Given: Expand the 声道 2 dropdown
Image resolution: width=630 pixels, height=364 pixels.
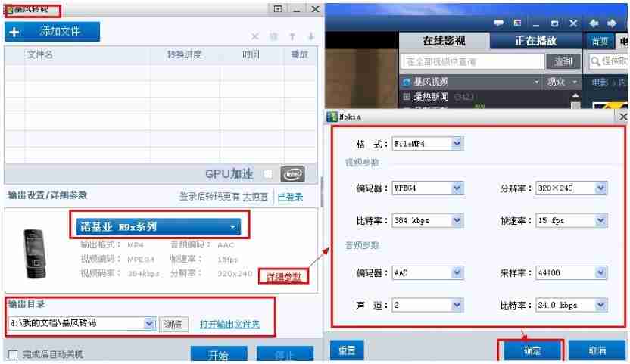Looking at the screenshot, I should coord(457,305).
